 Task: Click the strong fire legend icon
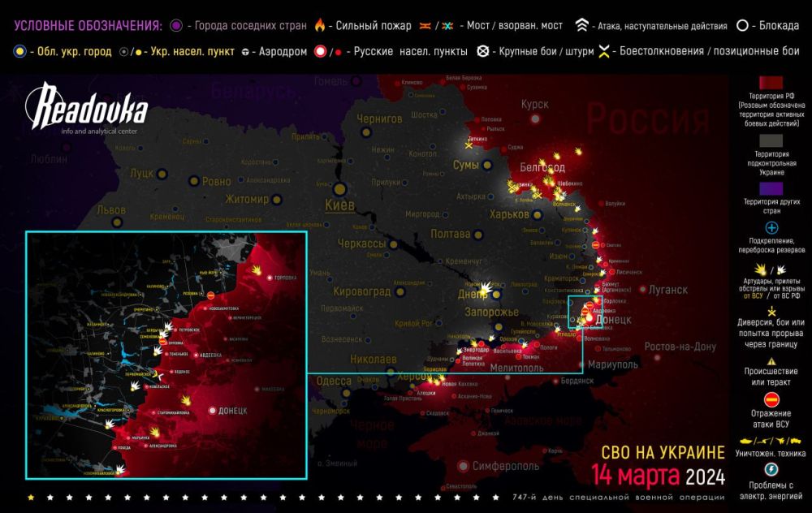(x=318, y=24)
